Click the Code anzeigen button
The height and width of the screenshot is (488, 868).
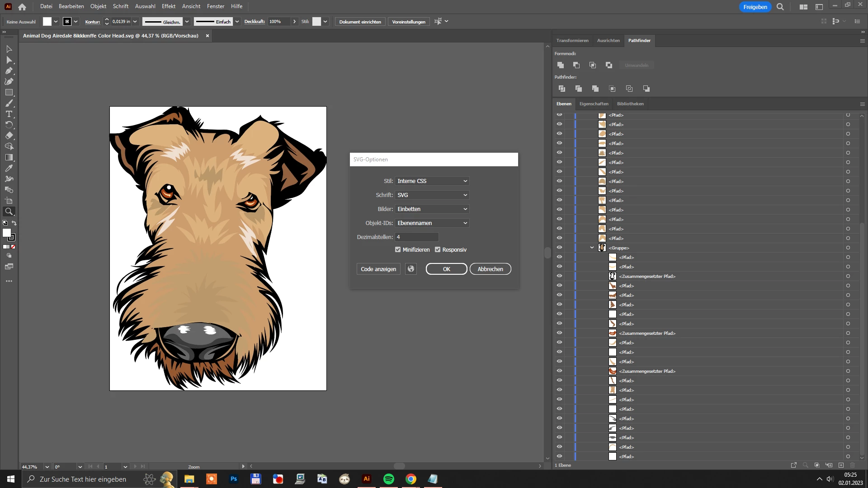tap(378, 269)
